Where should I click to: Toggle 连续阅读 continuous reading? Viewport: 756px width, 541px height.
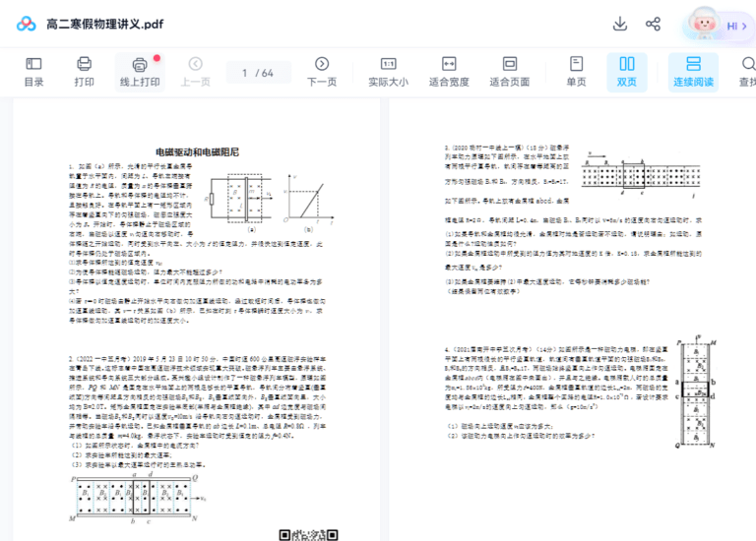693,72
